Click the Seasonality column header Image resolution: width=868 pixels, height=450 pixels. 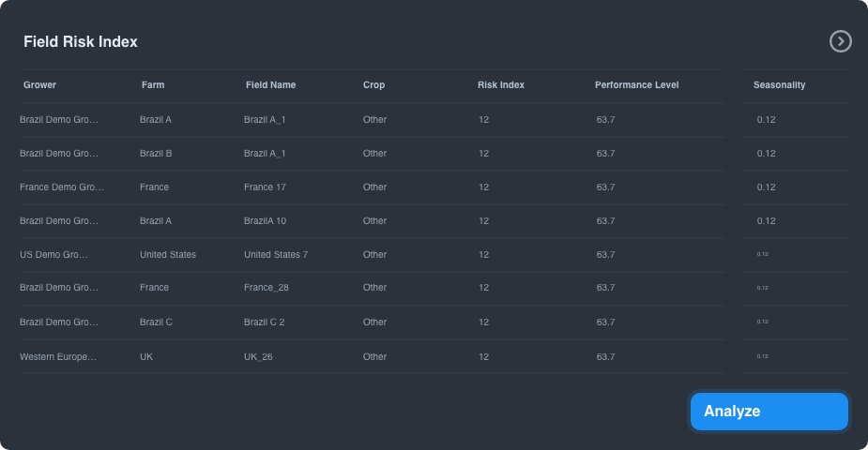pos(779,85)
